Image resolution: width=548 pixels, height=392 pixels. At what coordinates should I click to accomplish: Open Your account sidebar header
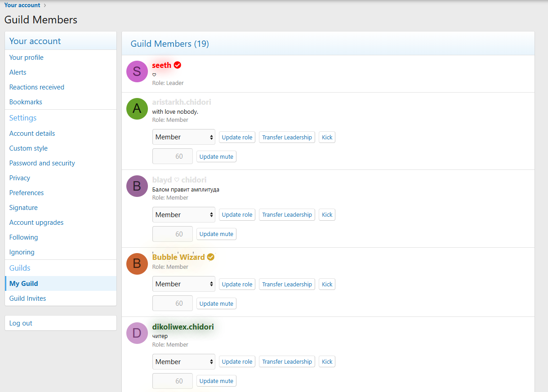click(x=35, y=41)
